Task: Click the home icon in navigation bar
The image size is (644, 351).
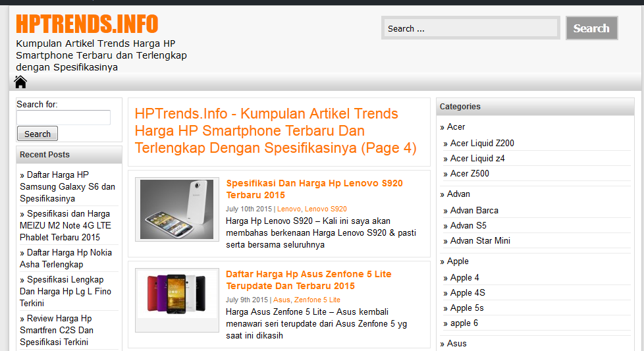Action: coord(20,82)
